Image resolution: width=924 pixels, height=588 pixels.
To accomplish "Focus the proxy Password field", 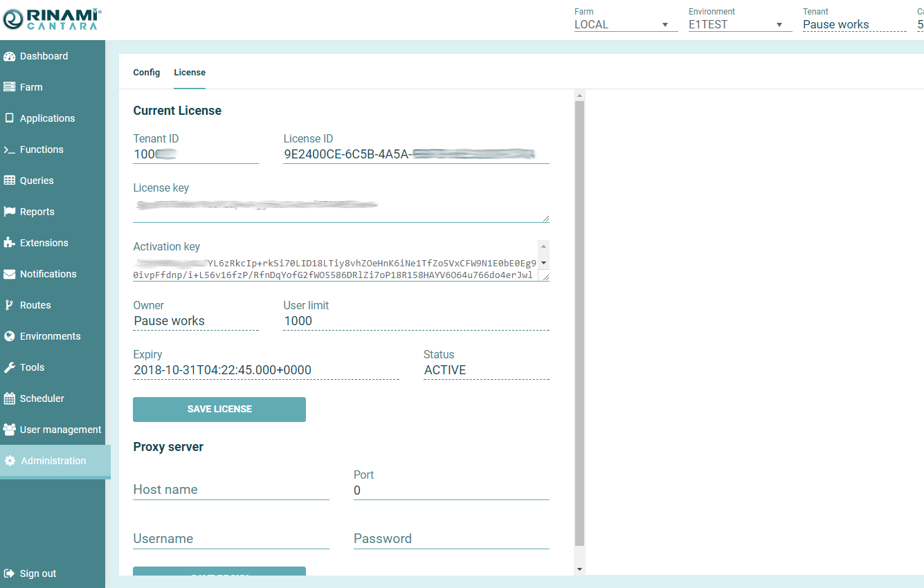I will (451, 539).
